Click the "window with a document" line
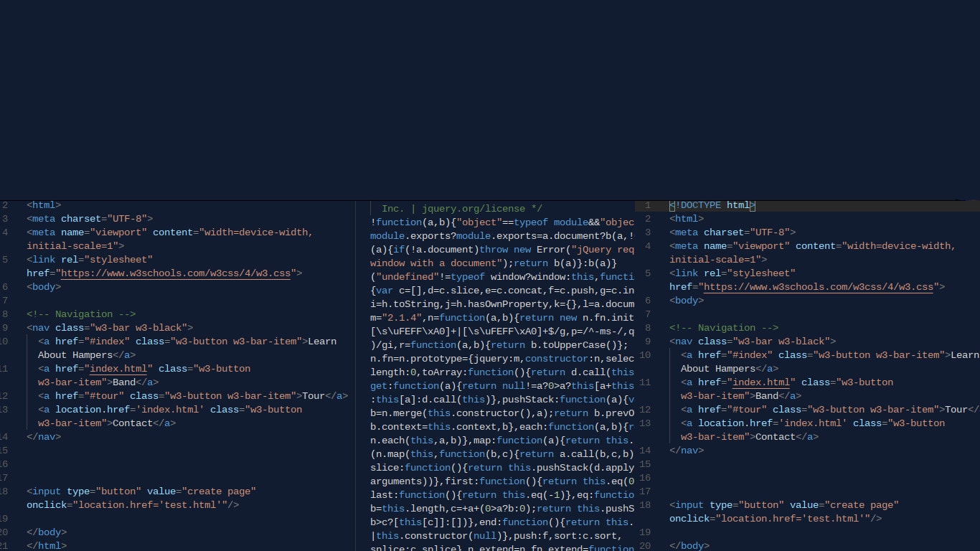980x551 pixels. click(494, 263)
